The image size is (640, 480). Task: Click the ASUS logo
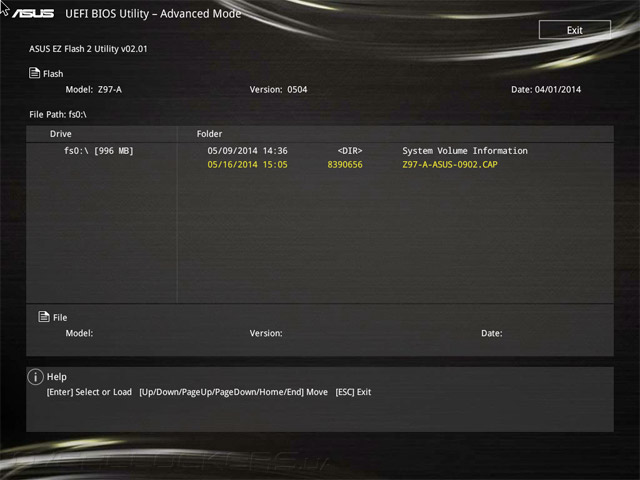tap(33, 14)
